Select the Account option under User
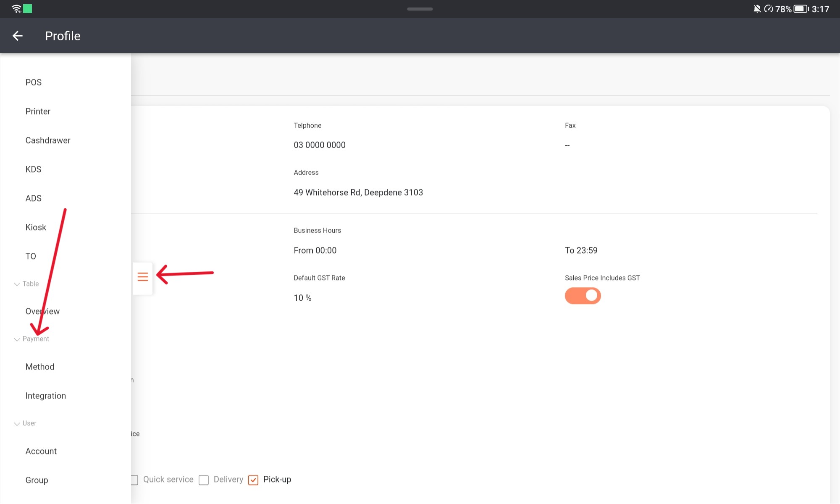Image resolution: width=840 pixels, height=504 pixels. click(41, 451)
